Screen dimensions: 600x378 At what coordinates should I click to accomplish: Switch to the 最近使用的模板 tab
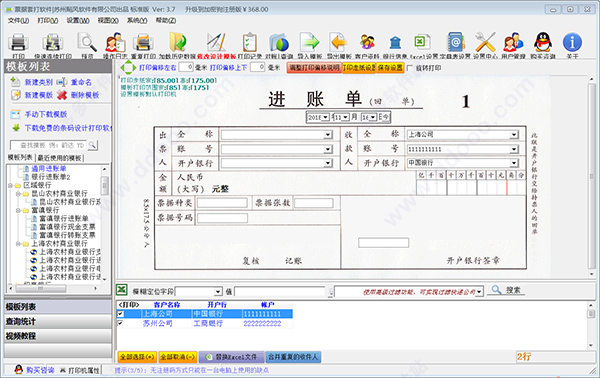tap(59, 158)
